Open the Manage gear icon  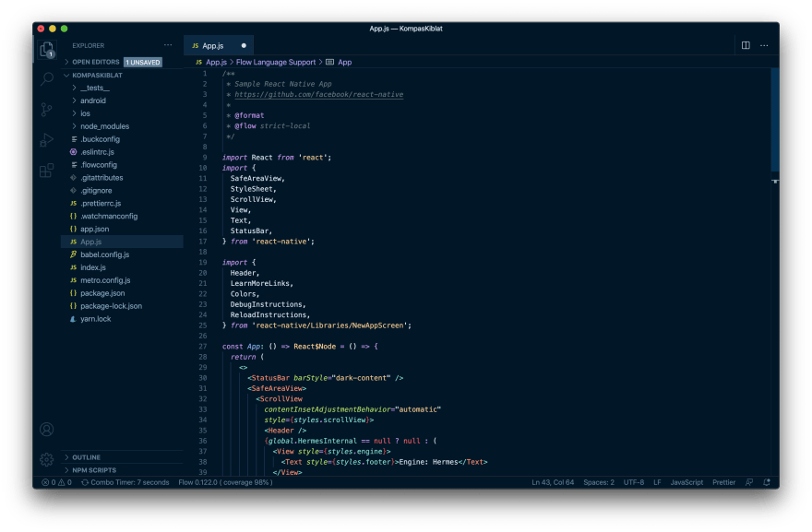[x=47, y=459]
